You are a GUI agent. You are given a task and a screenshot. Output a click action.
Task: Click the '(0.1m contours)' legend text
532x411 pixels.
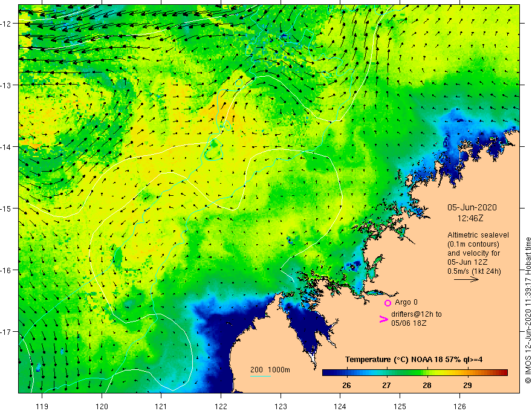tap(473, 244)
